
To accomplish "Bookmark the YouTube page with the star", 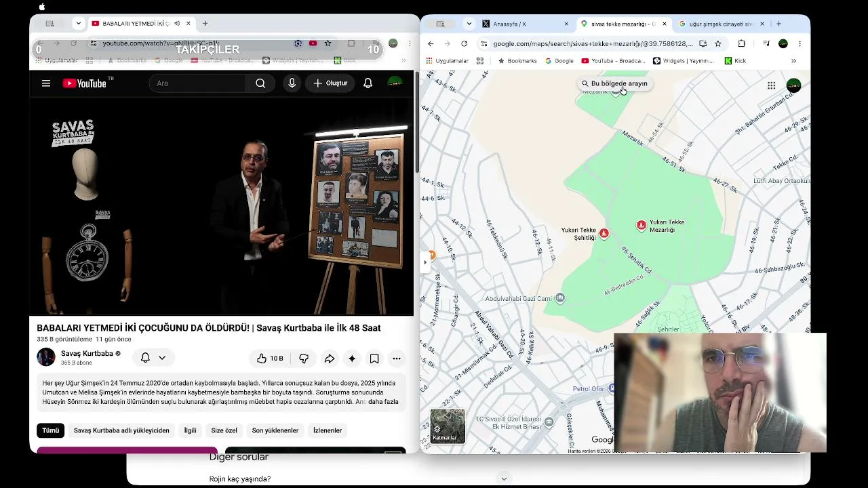I will coord(328,43).
